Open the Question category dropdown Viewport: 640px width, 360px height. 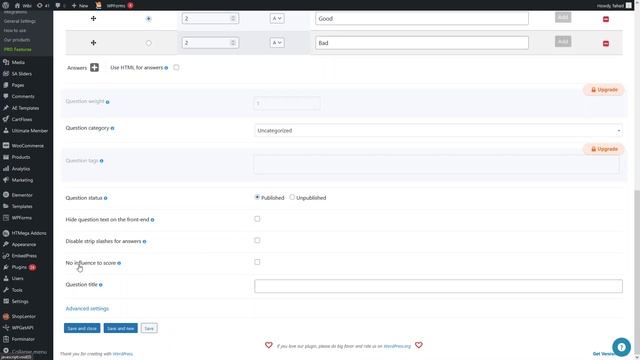(438, 131)
